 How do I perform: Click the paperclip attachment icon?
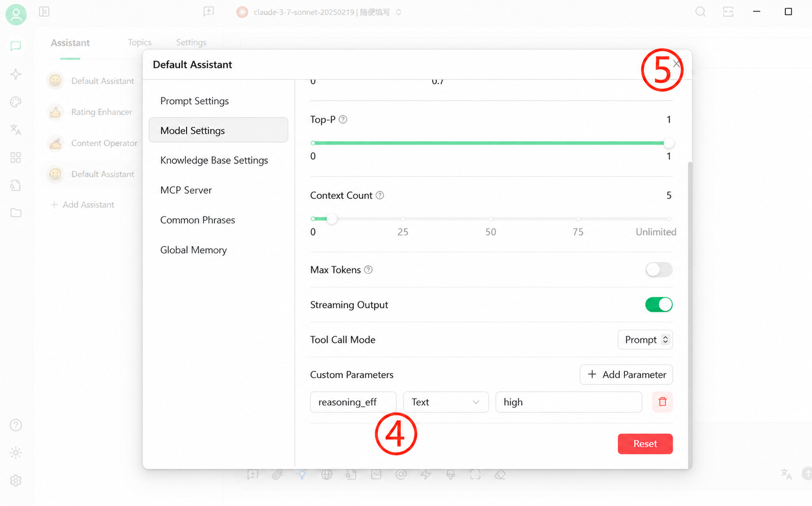pos(277,475)
